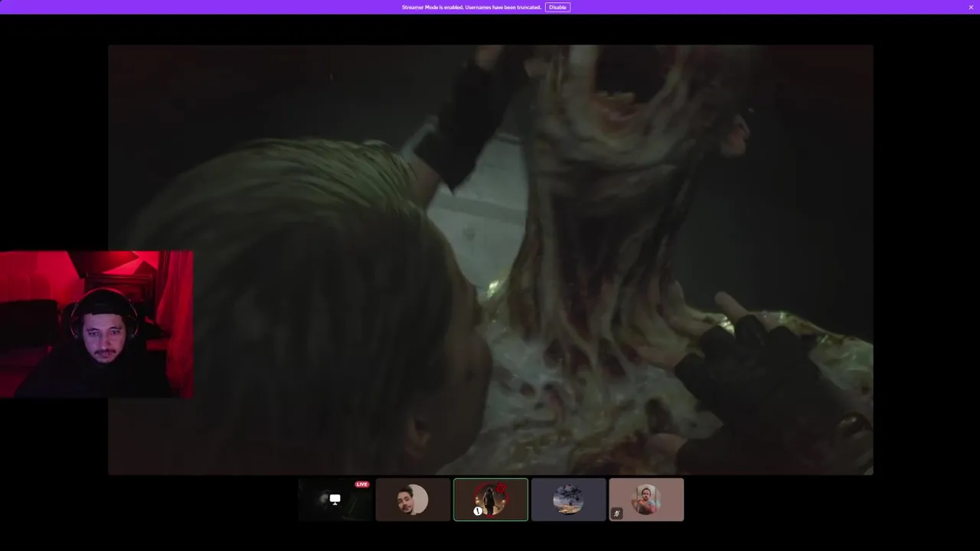
Task: Click the main game stream video
Action: pyautogui.click(x=490, y=259)
